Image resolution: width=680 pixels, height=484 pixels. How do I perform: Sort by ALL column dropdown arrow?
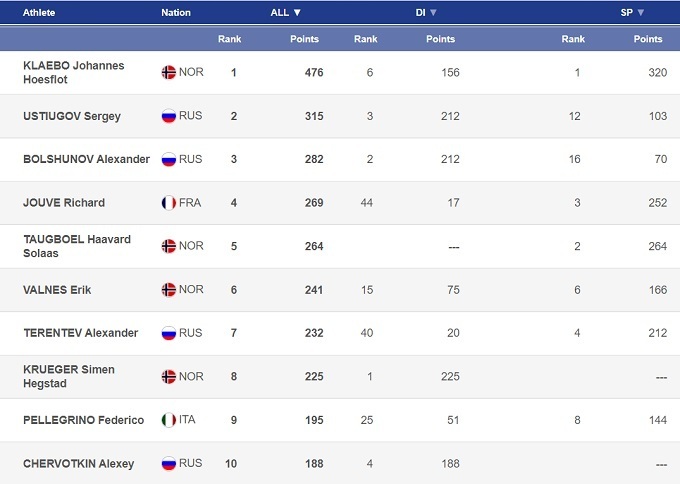[x=297, y=13]
